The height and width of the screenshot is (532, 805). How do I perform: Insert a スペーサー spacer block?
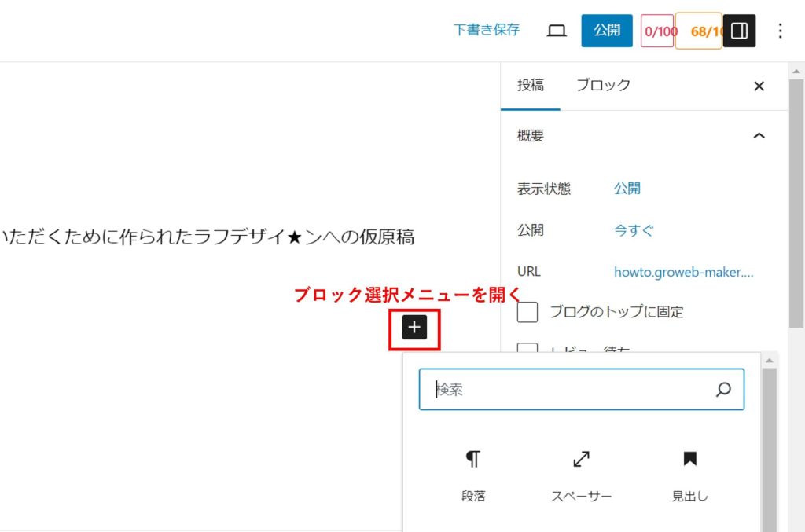[581, 475]
